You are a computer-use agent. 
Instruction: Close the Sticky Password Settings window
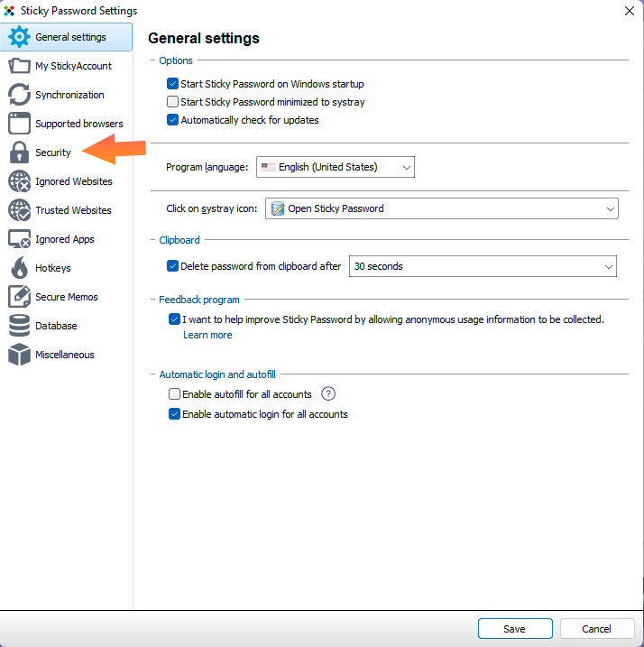(630, 11)
